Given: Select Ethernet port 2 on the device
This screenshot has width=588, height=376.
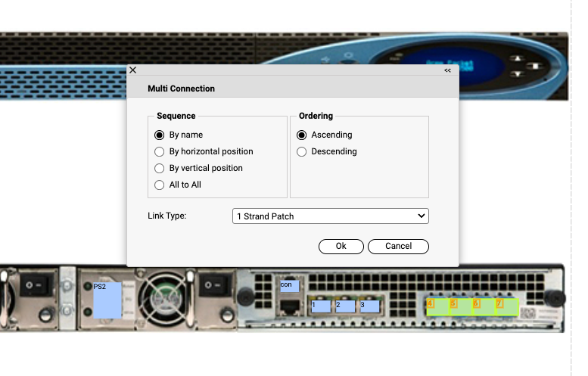Looking at the screenshot, I should [x=345, y=306].
